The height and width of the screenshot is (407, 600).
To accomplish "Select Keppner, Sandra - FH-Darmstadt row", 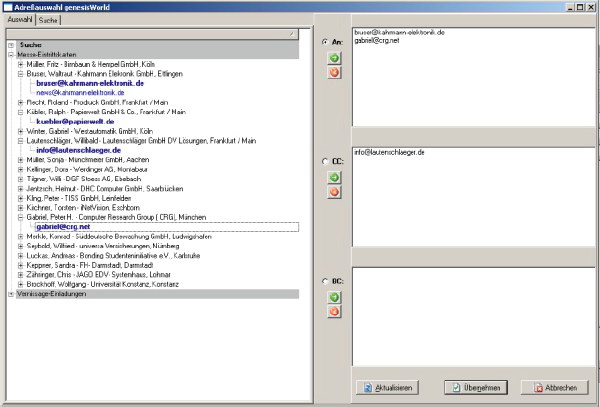I will coord(90,265).
